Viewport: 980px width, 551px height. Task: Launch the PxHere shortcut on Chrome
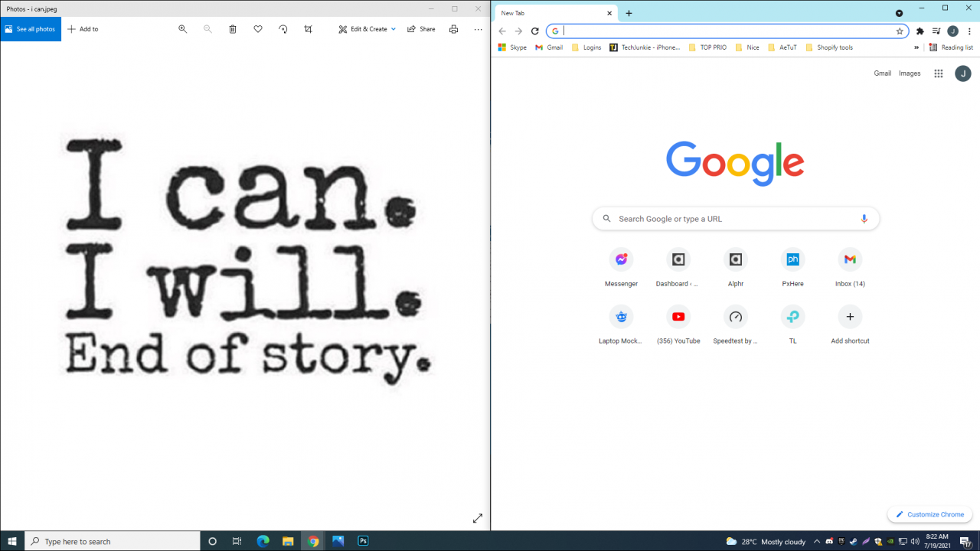792,259
